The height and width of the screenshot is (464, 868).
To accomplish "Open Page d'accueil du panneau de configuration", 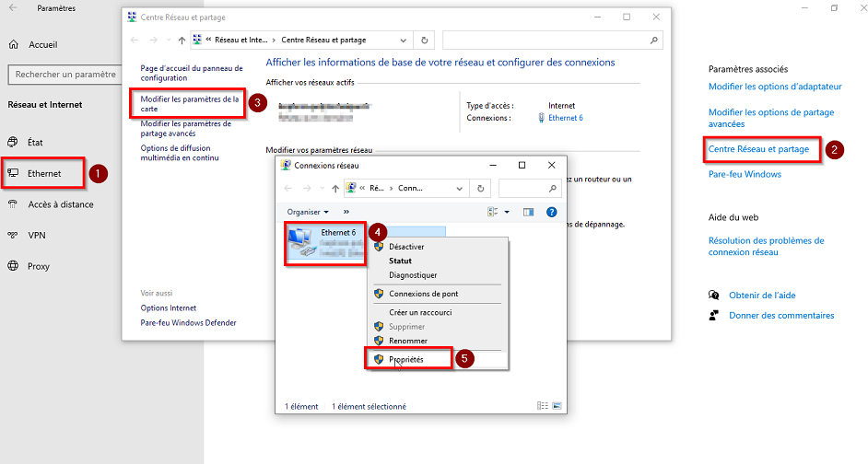I will (192, 73).
